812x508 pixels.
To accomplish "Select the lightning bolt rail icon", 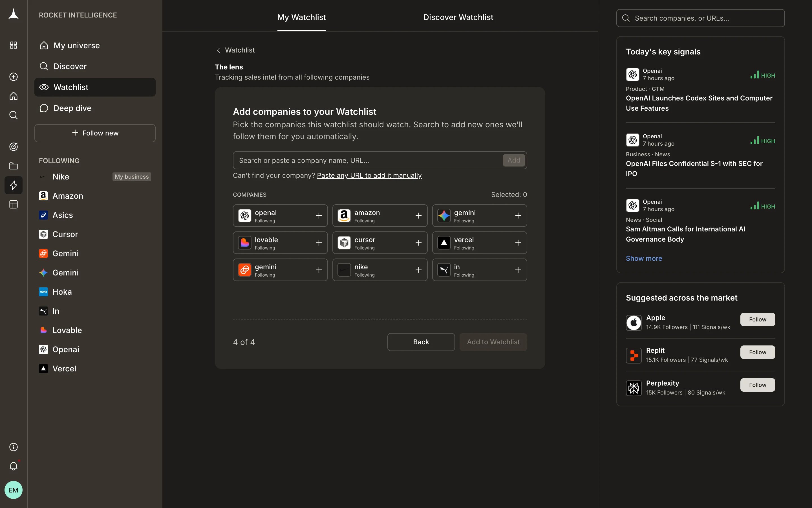I will pos(14,185).
